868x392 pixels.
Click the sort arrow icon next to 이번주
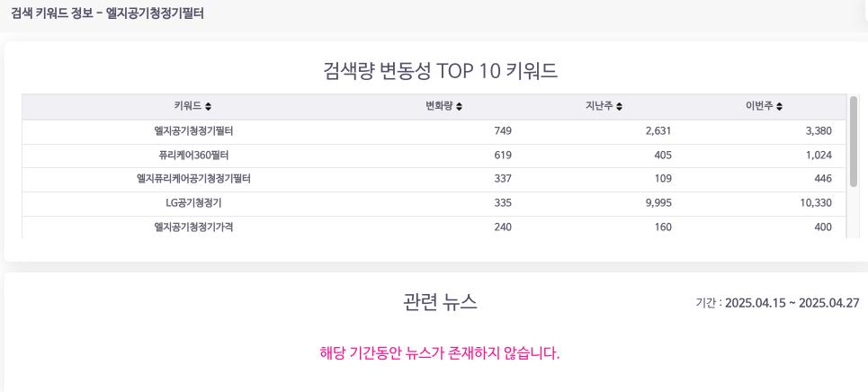point(780,107)
